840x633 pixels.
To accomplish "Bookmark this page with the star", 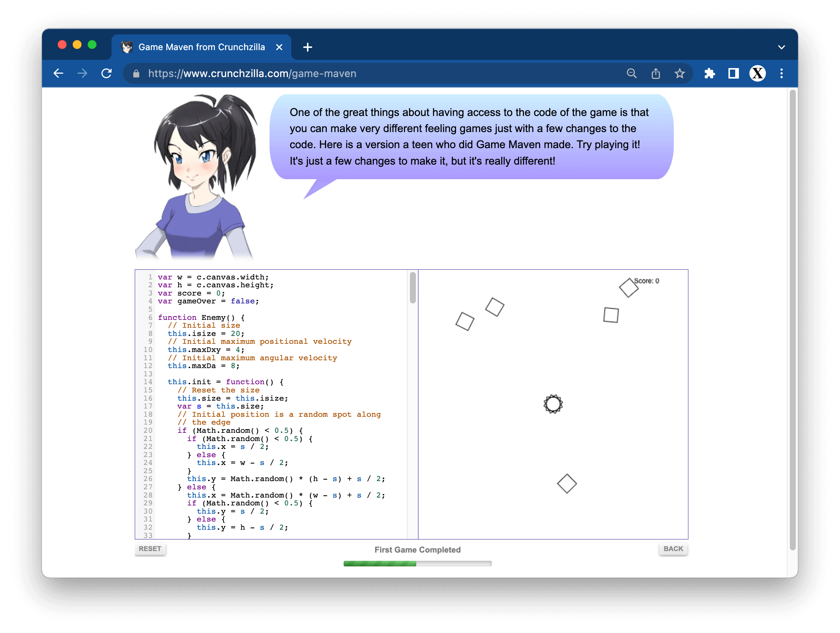I will click(680, 73).
